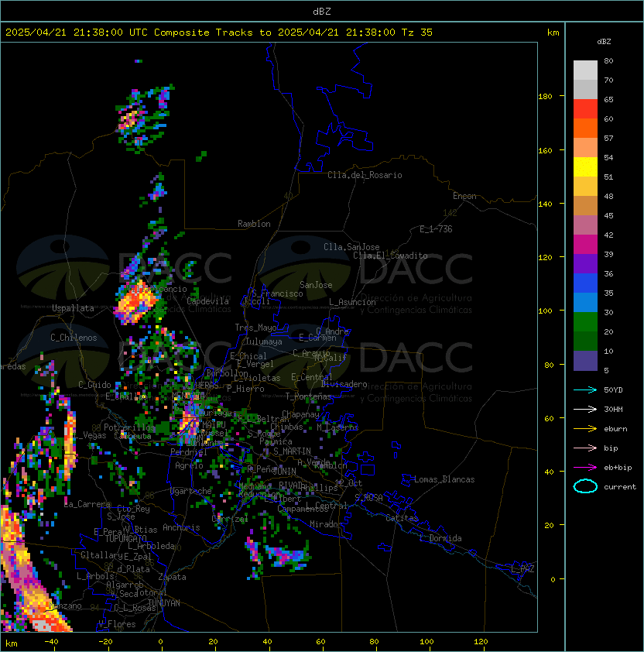Click the 'Encon' map label

point(464,196)
